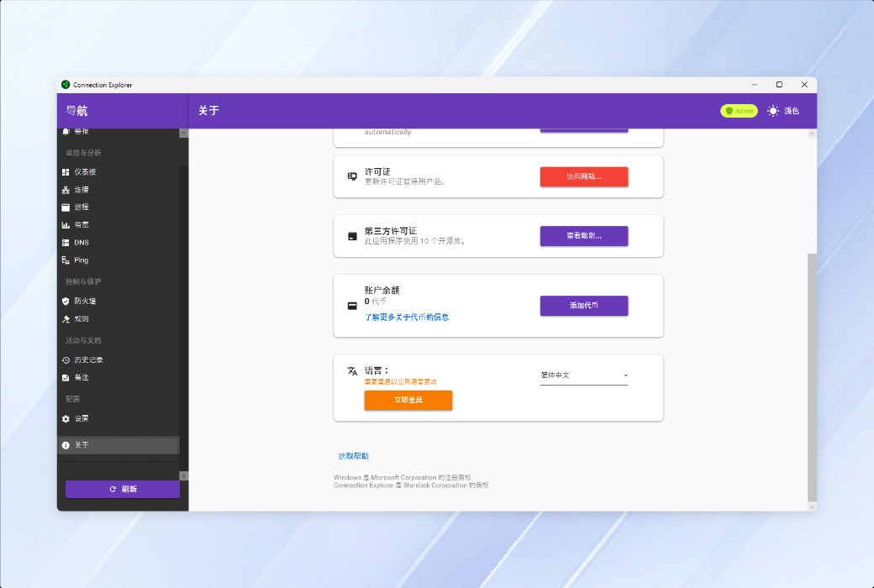The height and width of the screenshot is (588, 874).
Task: Click the 更新许可证或停用产品 description text
Action: [x=405, y=181]
